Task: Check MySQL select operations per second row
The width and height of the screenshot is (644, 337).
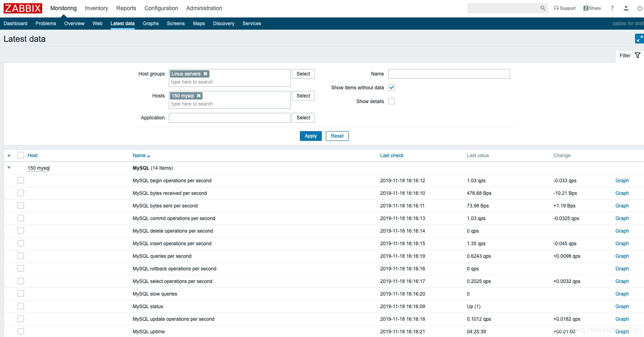Action: point(21,281)
